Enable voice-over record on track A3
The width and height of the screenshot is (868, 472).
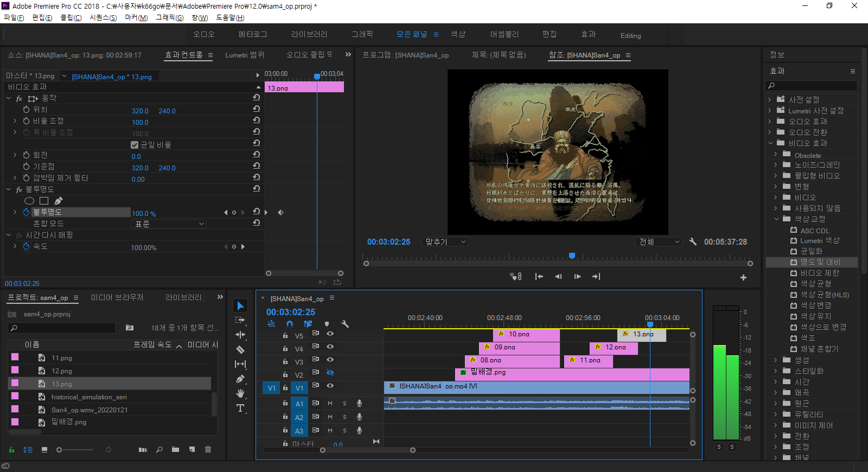click(x=359, y=430)
